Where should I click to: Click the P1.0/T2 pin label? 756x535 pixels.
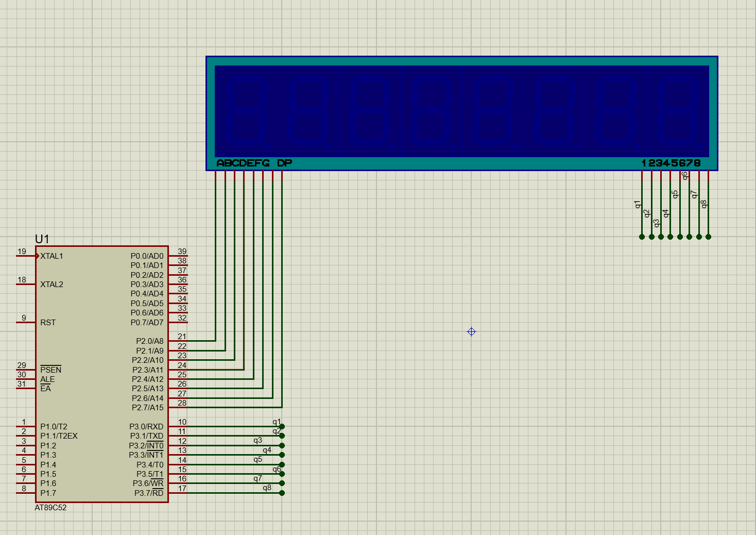click(54, 427)
